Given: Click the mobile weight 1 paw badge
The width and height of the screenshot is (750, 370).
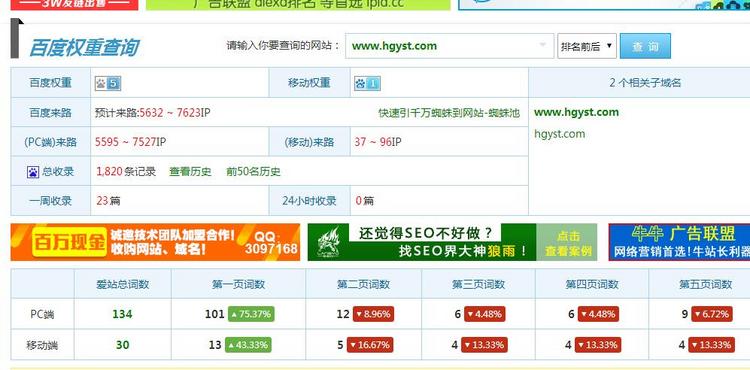Looking at the screenshot, I should (367, 84).
